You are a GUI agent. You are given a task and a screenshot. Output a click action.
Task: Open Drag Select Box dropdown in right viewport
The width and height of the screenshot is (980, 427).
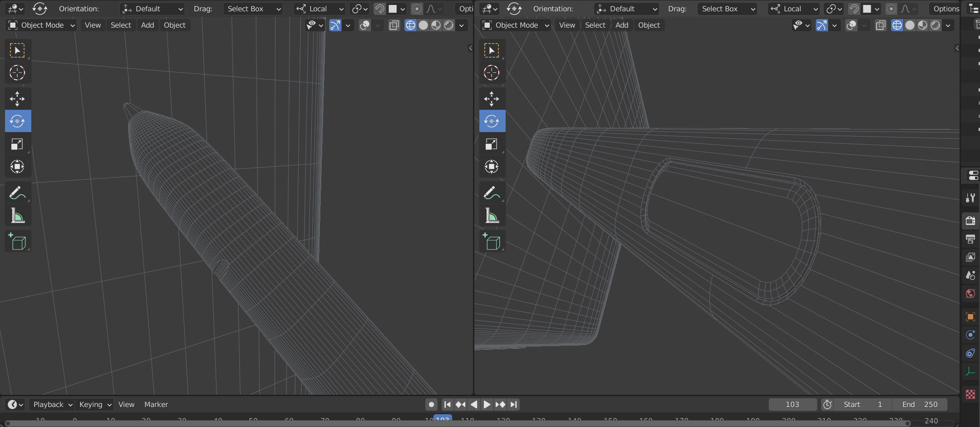coord(728,9)
